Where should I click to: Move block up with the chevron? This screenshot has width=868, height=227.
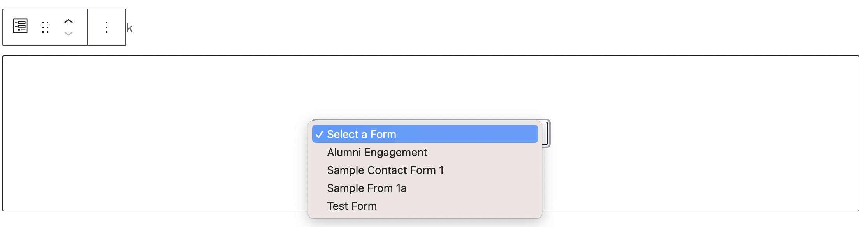click(69, 21)
